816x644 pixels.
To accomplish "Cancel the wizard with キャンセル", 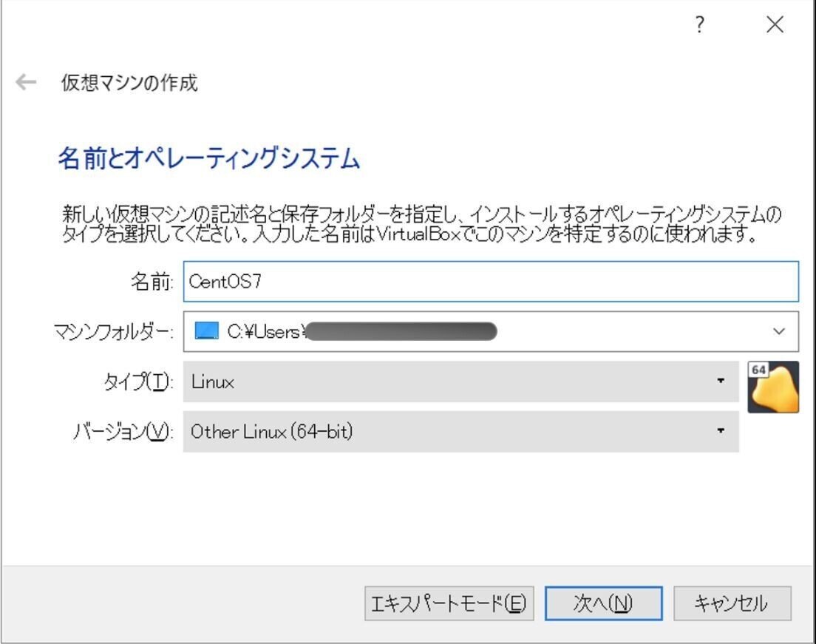I will pos(732,603).
